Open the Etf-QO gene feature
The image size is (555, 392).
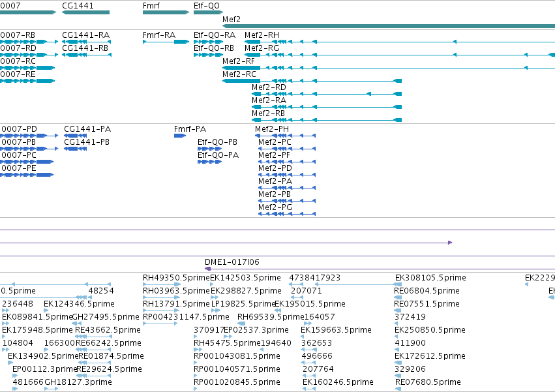[x=208, y=12]
